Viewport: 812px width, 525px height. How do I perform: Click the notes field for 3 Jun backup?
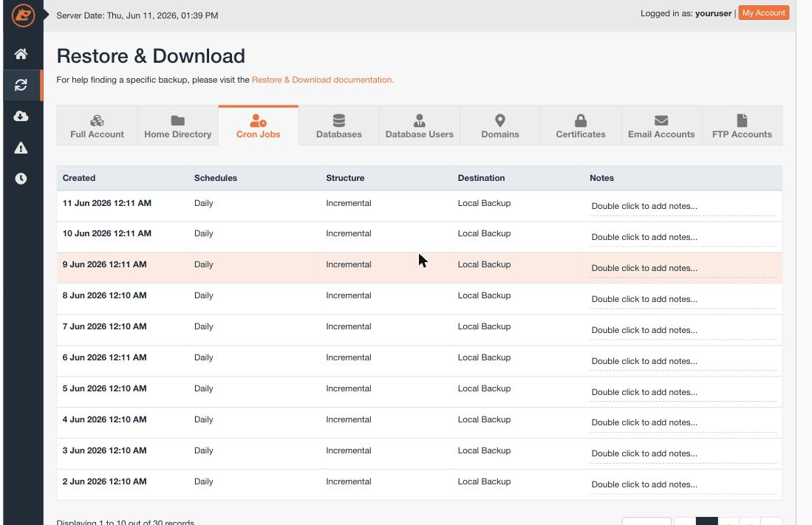(x=683, y=454)
